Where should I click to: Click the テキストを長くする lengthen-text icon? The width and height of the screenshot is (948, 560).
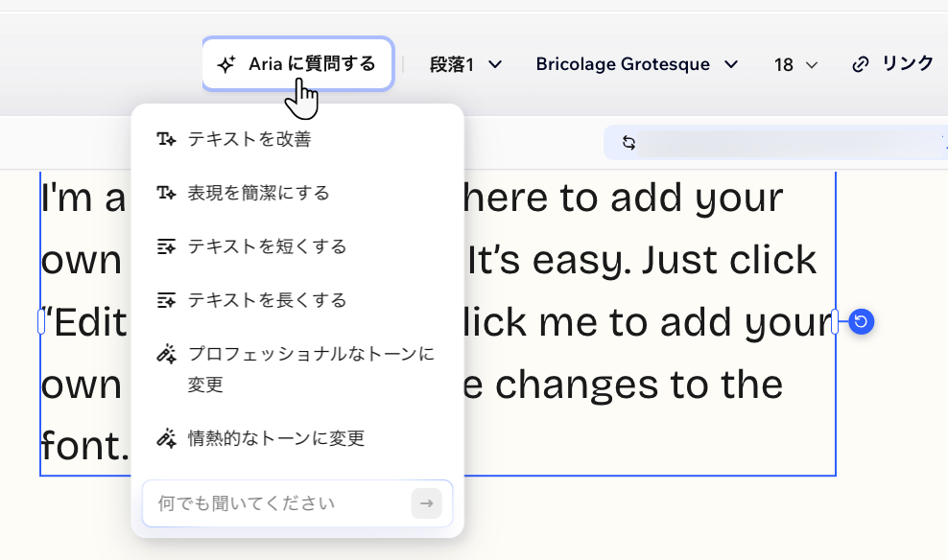pos(164,299)
